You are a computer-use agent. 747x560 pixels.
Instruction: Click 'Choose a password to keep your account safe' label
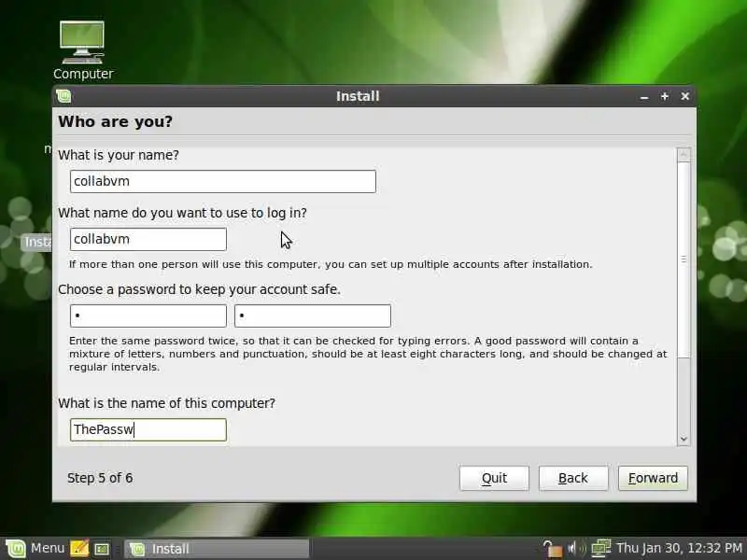pos(199,289)
